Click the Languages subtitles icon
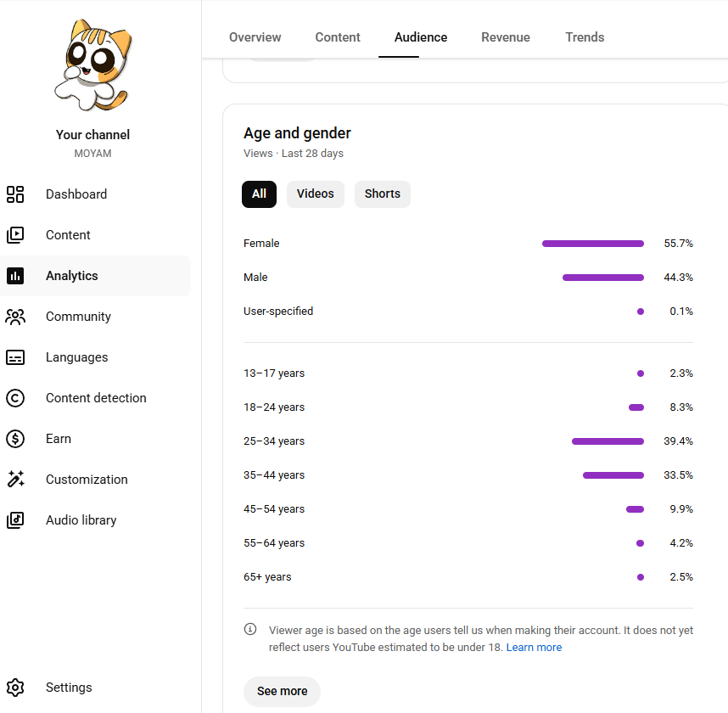The height and width of the screenshot is (713, 728). click(15, 357)
